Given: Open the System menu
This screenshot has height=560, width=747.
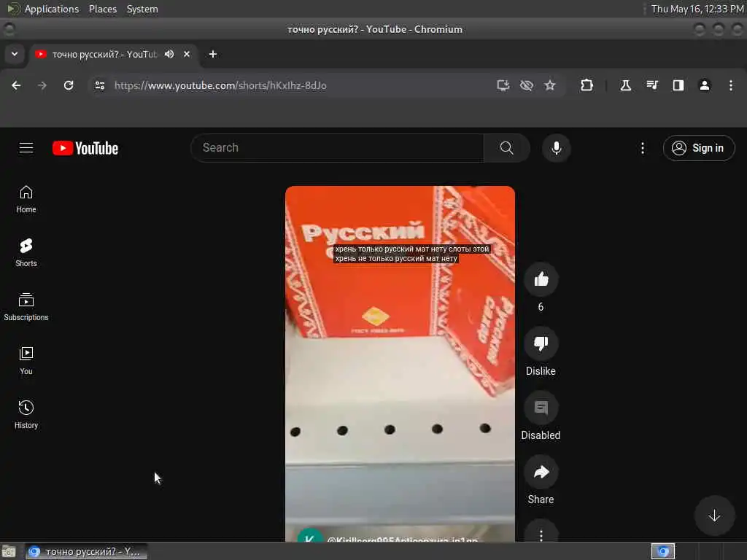Looking at the screenshot, I should coord(142,9).
